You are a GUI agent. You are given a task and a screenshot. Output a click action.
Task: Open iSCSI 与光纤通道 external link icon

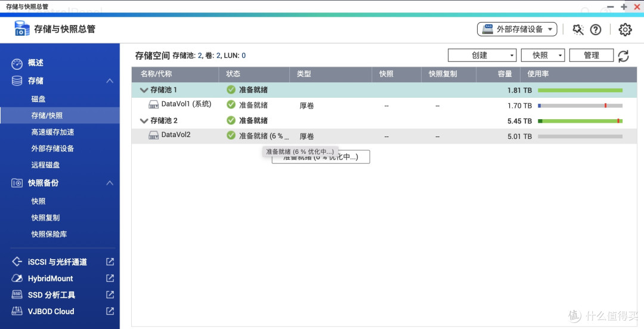110,262
